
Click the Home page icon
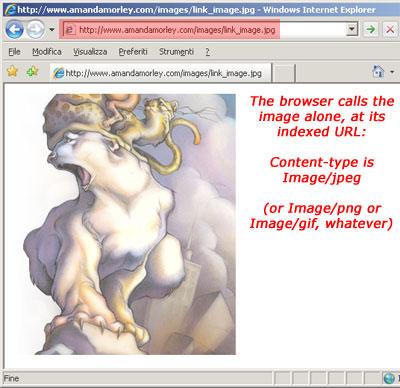pyautogui.click(x=378, y=71)
